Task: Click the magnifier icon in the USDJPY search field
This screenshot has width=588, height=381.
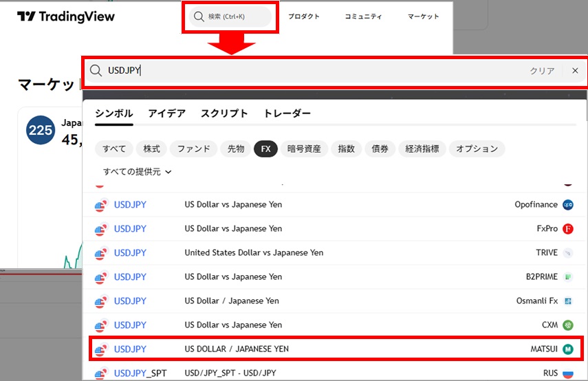Action: point(96,71)
